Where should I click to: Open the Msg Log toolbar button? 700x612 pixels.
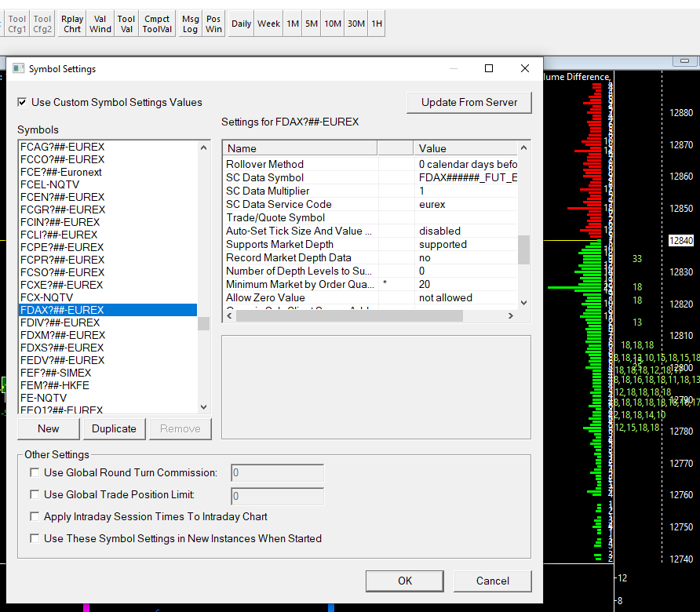pos(191,24)
